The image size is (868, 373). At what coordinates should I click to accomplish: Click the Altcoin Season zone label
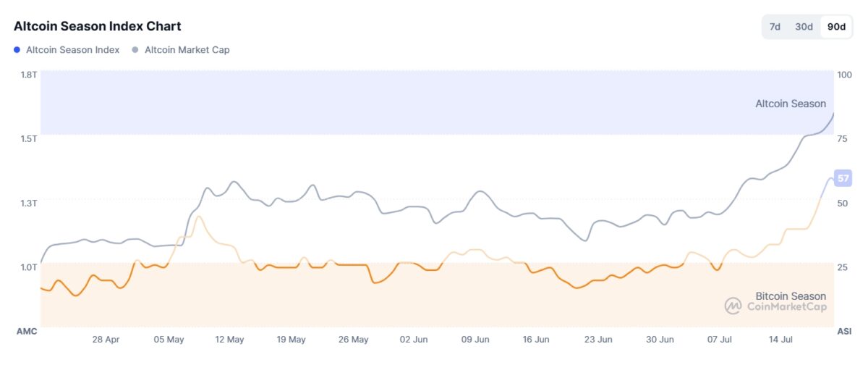[x=791, y=104]
